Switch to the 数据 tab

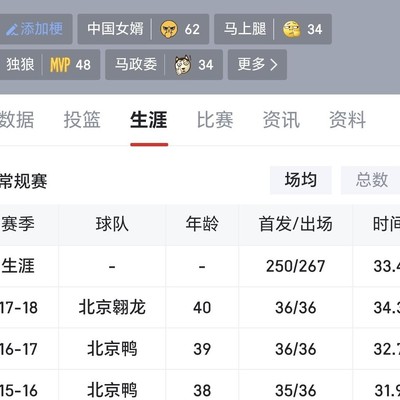(x=16, y=120)
